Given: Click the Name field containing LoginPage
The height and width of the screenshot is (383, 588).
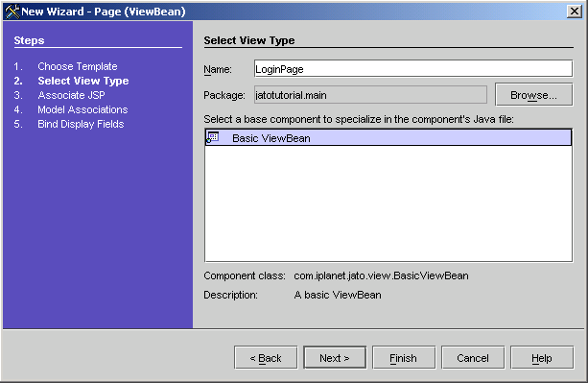Looking at the screenshot, I should click(413, 69).
